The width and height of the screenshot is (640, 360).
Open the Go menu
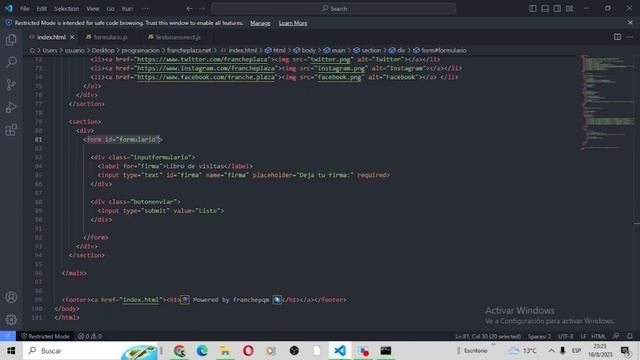pos(111,9)
